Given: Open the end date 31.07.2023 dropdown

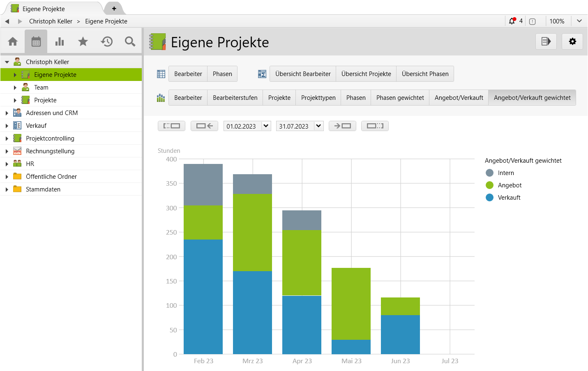Looking at the screenshot, I should pos(318,126).
